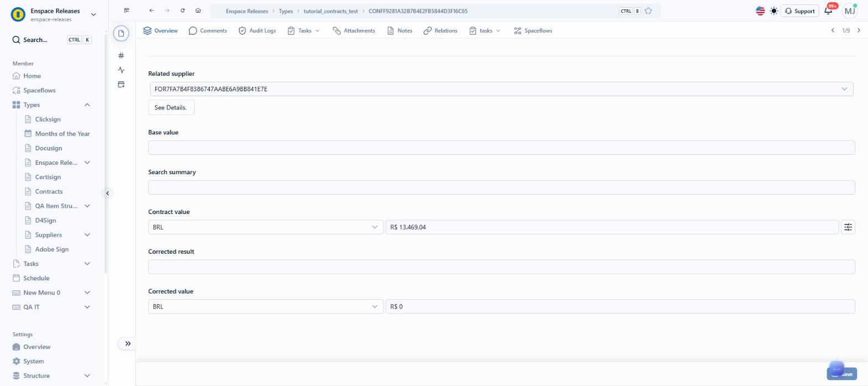
Task: Bookmark page with the star icon
Action: (648, 11)
